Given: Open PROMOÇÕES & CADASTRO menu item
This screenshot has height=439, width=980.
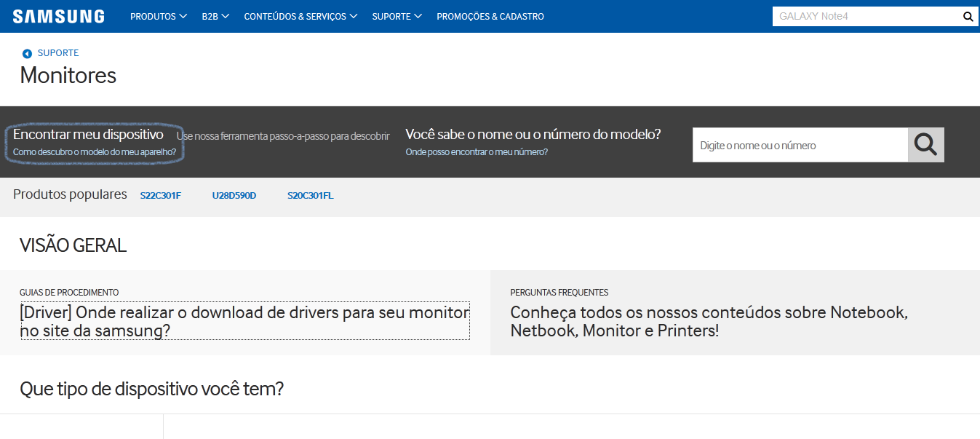Looking at the screenshot, I should pyautogui.click(x=490, y=16).
